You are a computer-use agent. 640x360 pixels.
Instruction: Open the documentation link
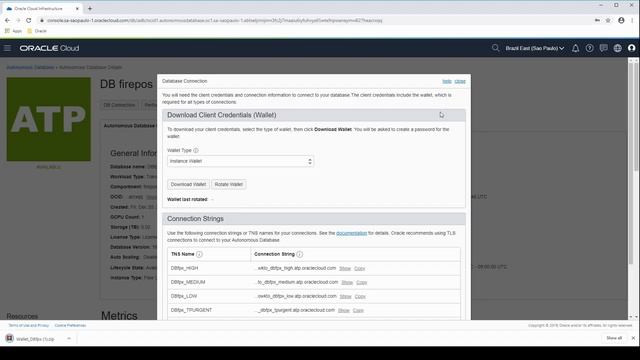point(351,233)
